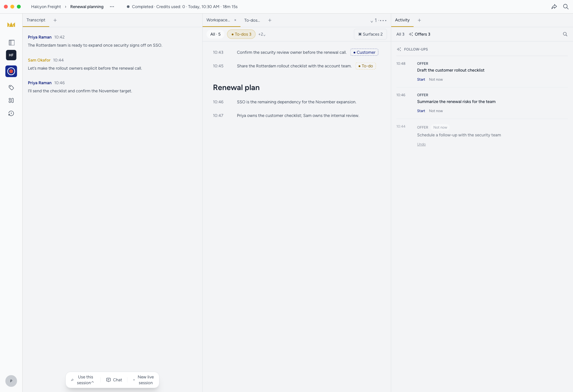Switch to the Transcript tab

(x=36, y=20)
